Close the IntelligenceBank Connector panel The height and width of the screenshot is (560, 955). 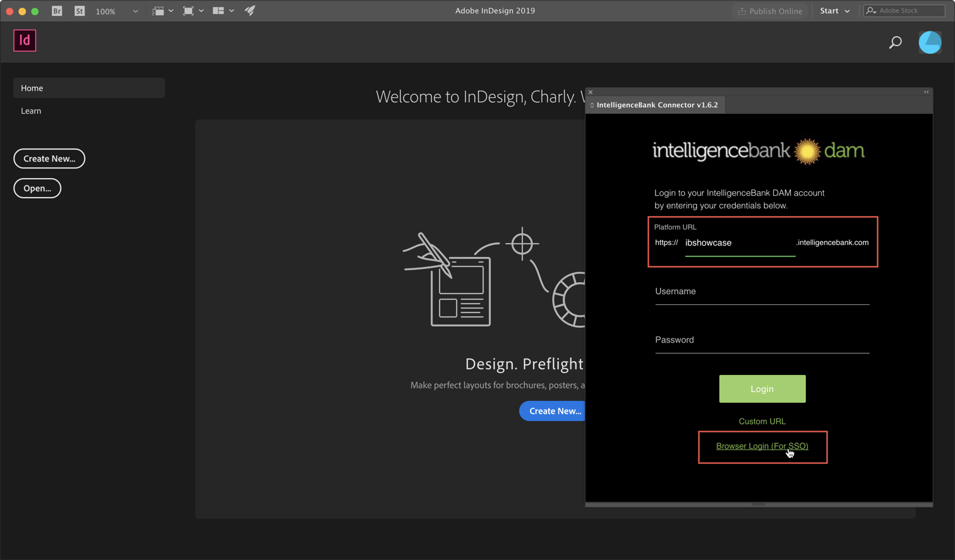tap(591, 92)
